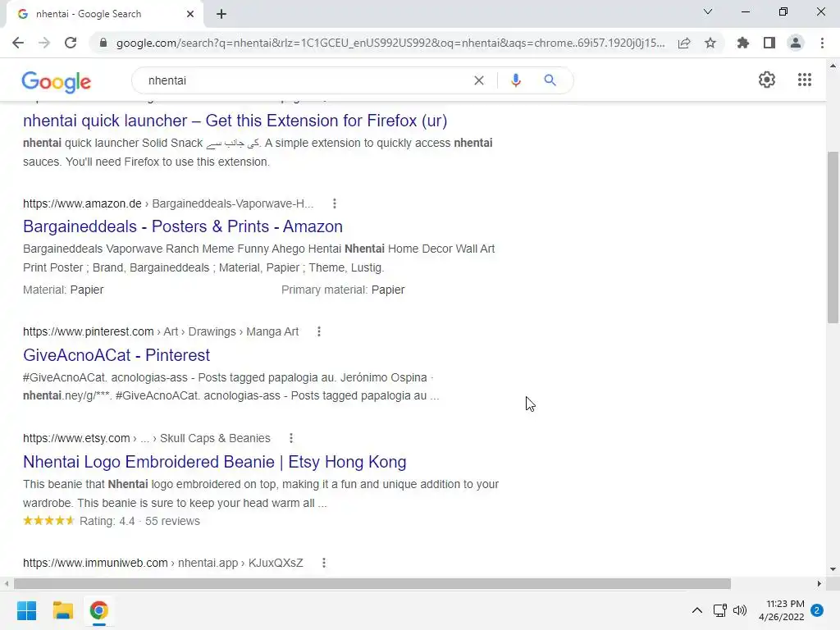Click the vertical scrollbar thumb

[833, 237]
